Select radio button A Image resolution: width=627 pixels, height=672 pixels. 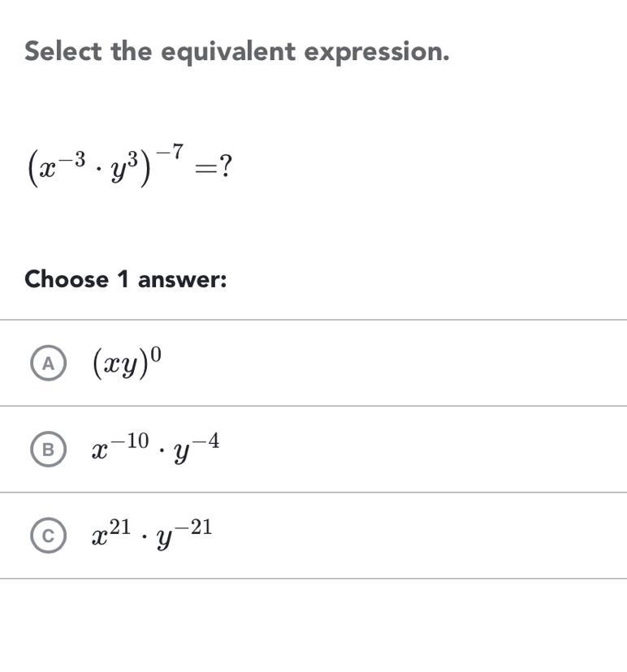[49, 364]
